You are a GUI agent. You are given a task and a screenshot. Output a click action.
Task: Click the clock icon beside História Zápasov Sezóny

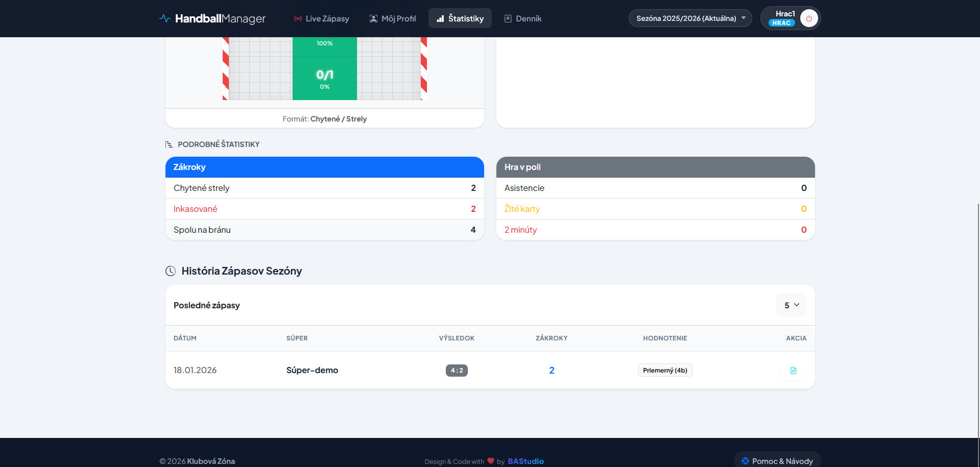coord(171,271)
